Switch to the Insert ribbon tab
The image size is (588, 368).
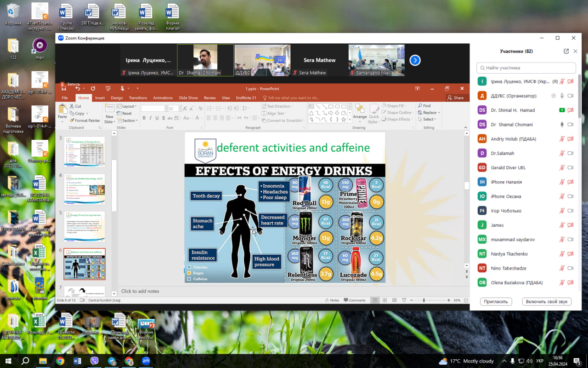[100, 98]
